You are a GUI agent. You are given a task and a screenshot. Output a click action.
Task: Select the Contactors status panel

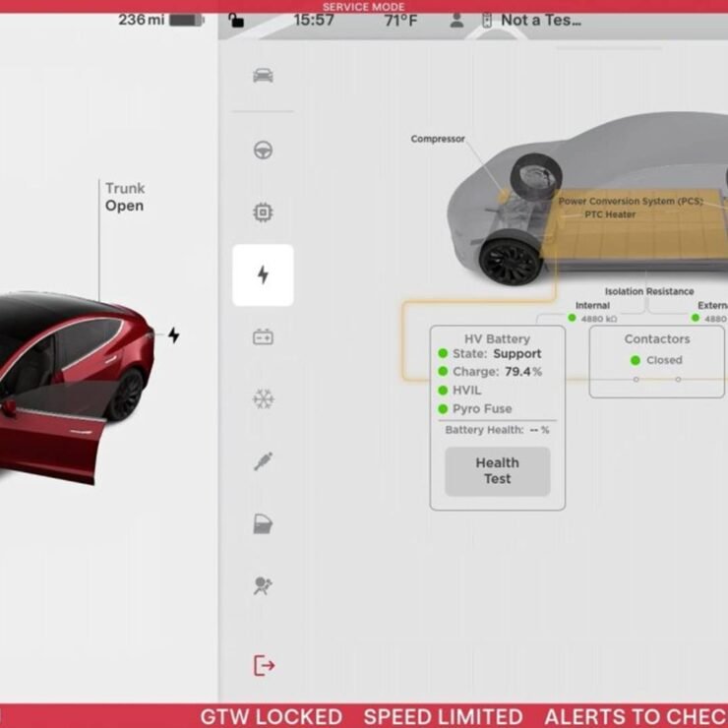[x=656, y=361]
